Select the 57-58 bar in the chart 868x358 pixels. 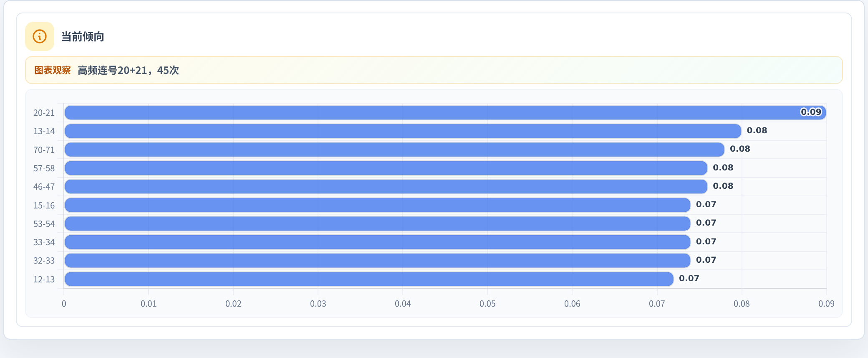[386, 168]
